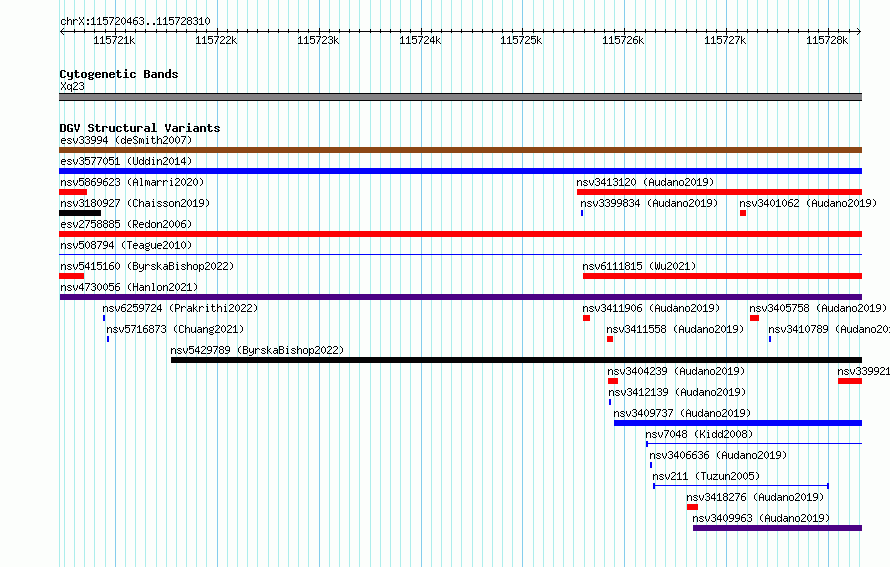
Task: Click the 115725k ruler tick label
Action: pos(521,40)
